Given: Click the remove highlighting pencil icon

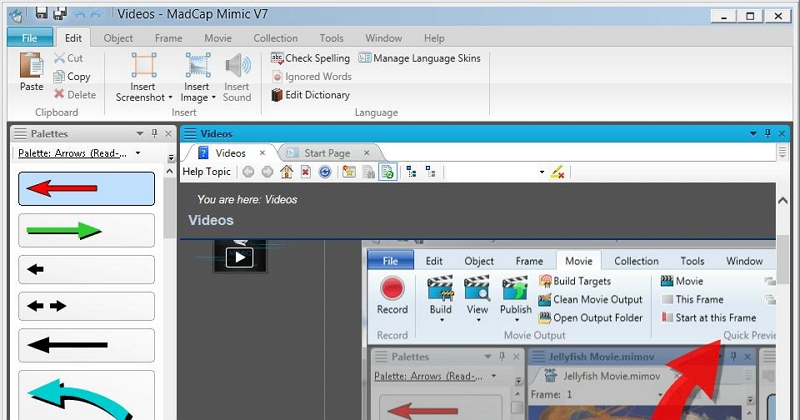Looking at the screenshot, I should pyautogui.click(x=558, y=172).
